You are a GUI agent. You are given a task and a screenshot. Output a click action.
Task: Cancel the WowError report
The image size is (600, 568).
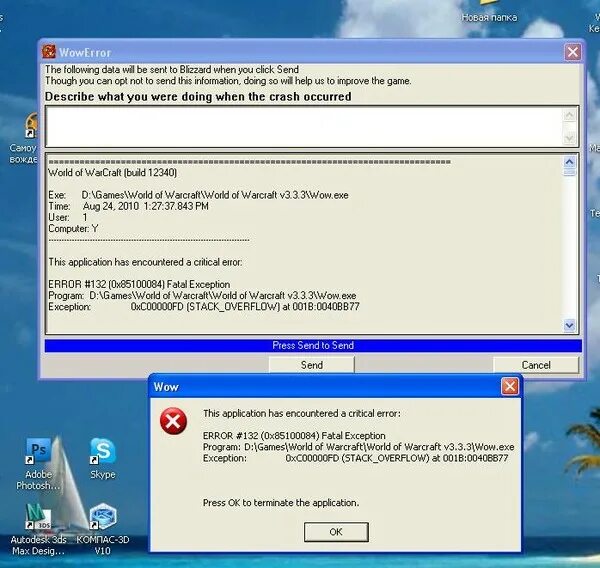tap(536, 365)
